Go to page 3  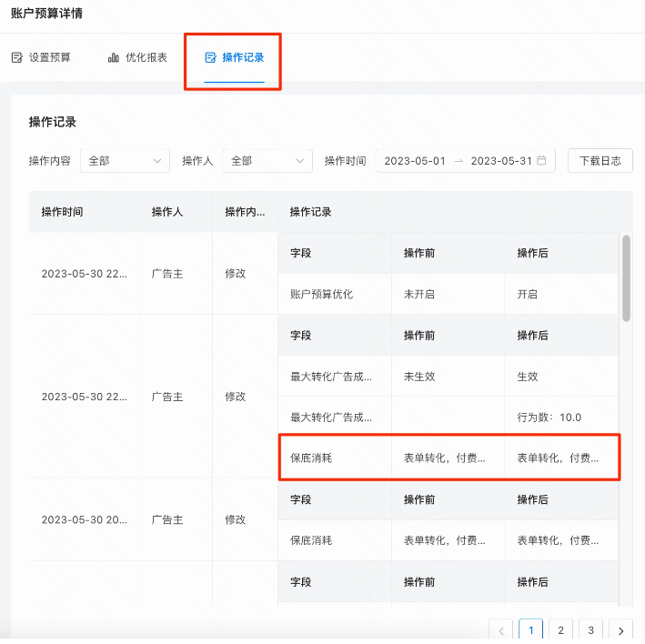590,630
